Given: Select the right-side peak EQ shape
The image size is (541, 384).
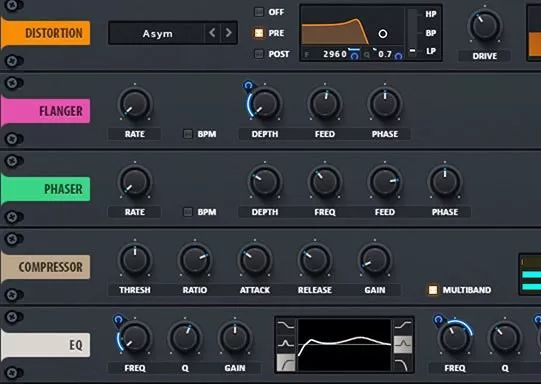Looking at the screenshot, I should coord(403,344).
